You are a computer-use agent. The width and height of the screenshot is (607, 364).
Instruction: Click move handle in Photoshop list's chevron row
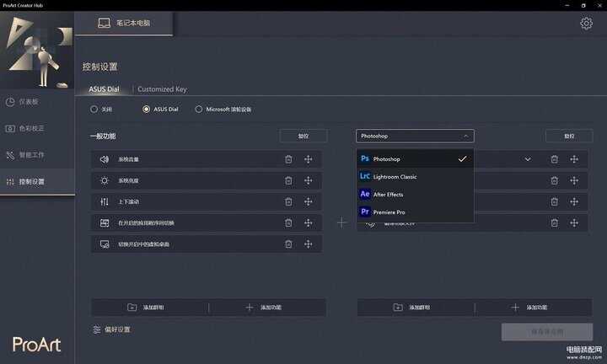[x=574, y=159]
